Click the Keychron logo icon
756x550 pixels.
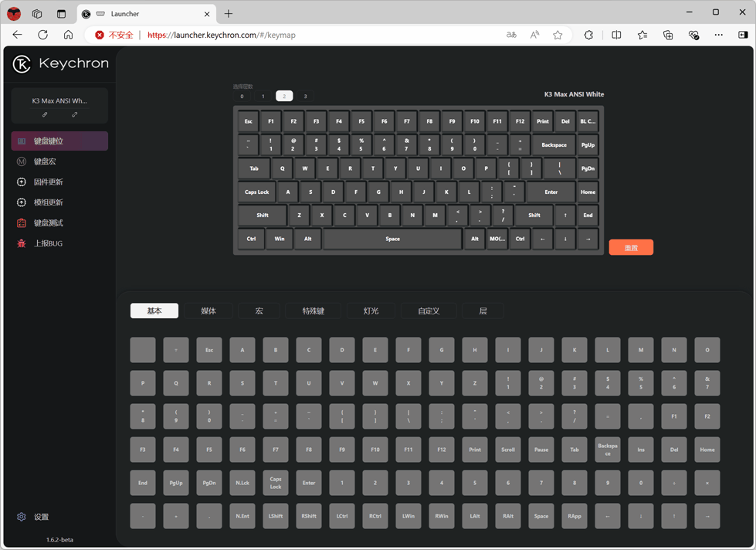tap(22, 64)
